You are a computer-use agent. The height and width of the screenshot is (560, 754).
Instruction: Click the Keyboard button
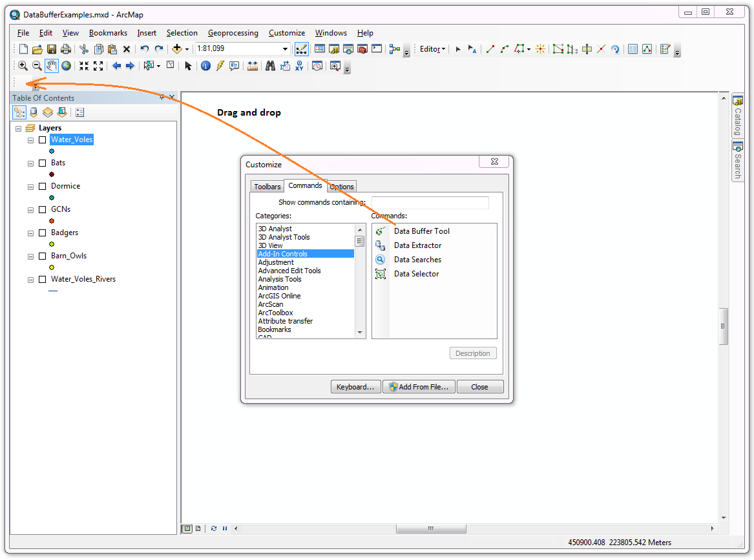pyautogui.click(x=355, y=387)
